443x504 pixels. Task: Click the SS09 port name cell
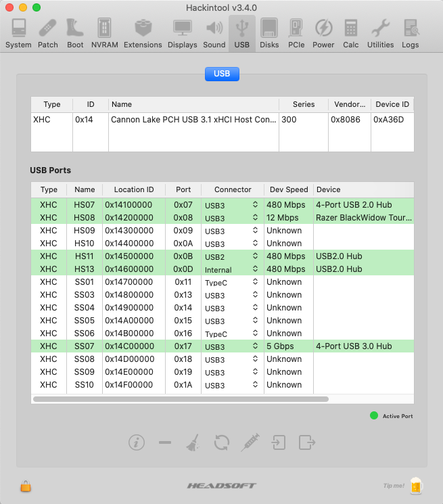85,372
